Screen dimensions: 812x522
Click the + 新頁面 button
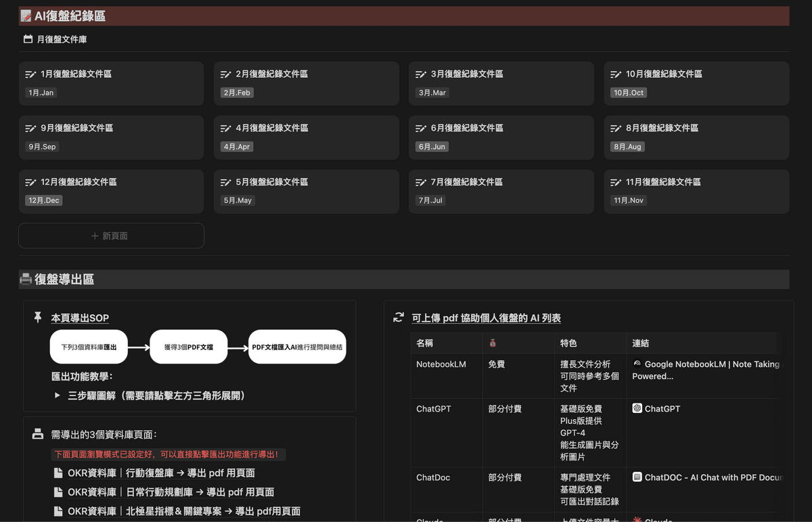[x=111, y=236]
